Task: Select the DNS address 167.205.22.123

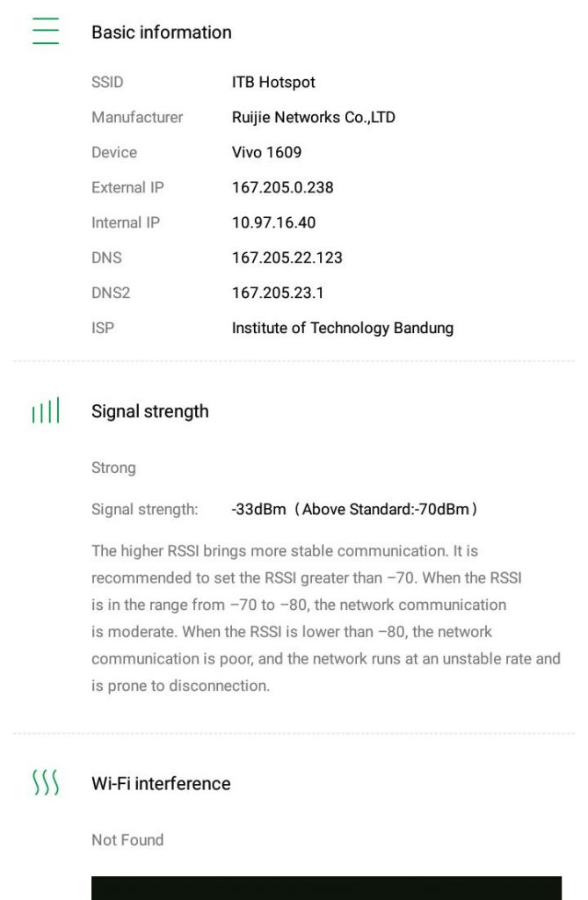Action: tap(287, 258)
